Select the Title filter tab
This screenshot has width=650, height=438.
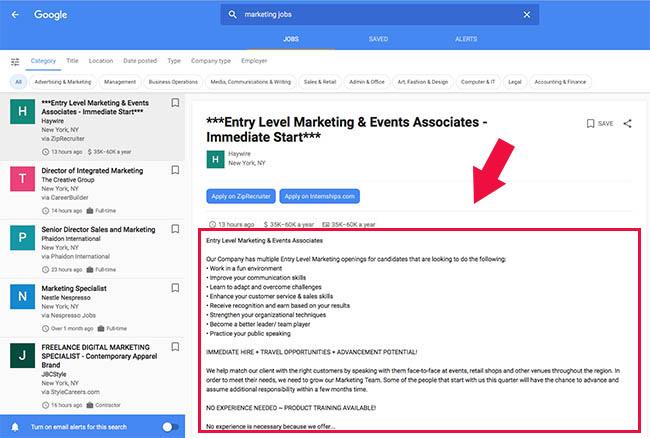72,61
